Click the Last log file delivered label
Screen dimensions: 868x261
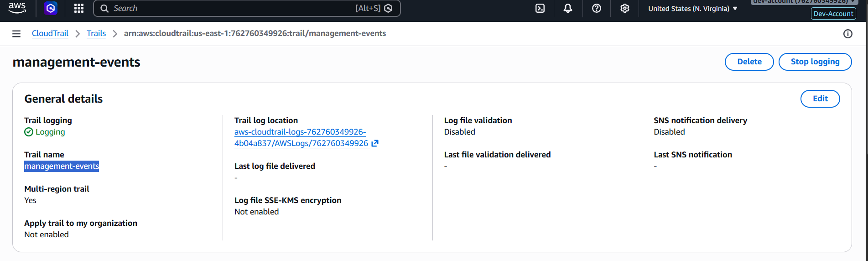point(275,166)
